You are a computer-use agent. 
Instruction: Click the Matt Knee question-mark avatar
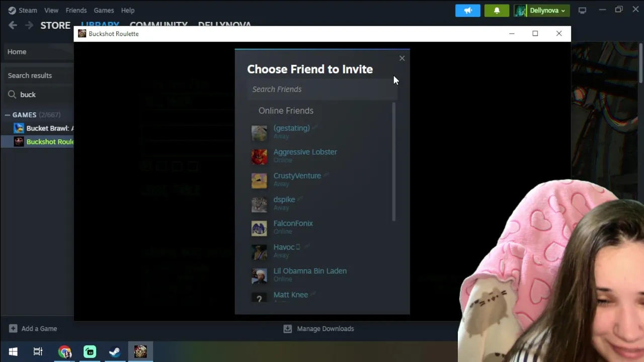259,298
